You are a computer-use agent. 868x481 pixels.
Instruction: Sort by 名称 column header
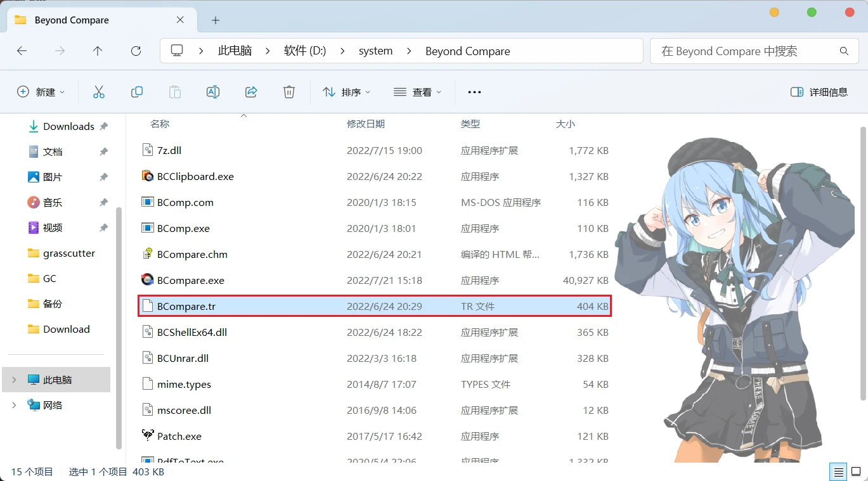pyautogui.click(x=160, y=124)
